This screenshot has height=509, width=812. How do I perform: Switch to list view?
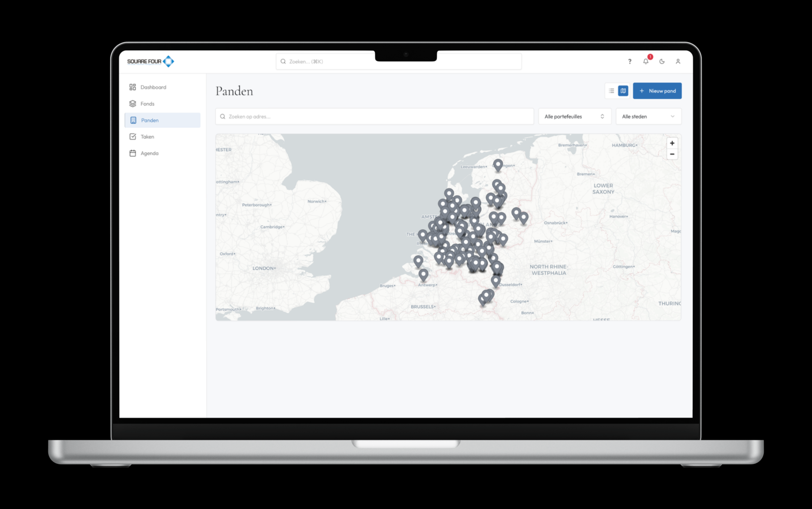tap(612, 91)
